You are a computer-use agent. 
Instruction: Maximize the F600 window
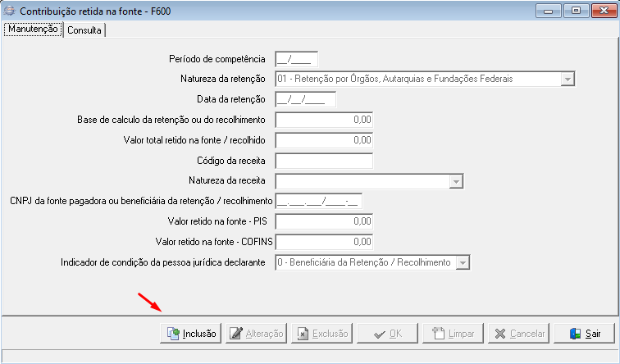(576, 11)
